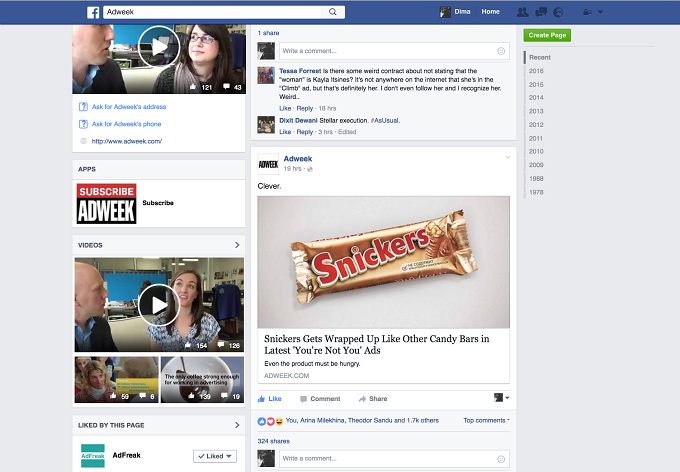680x472 pixels.
Task: Open emoji picker in bottom comment box
Action: (501, 459)
